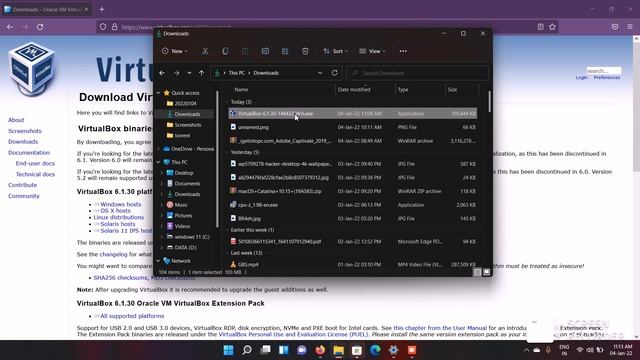Open recent locations dropdown arrow
640x360 pixels.
[189, 73]
